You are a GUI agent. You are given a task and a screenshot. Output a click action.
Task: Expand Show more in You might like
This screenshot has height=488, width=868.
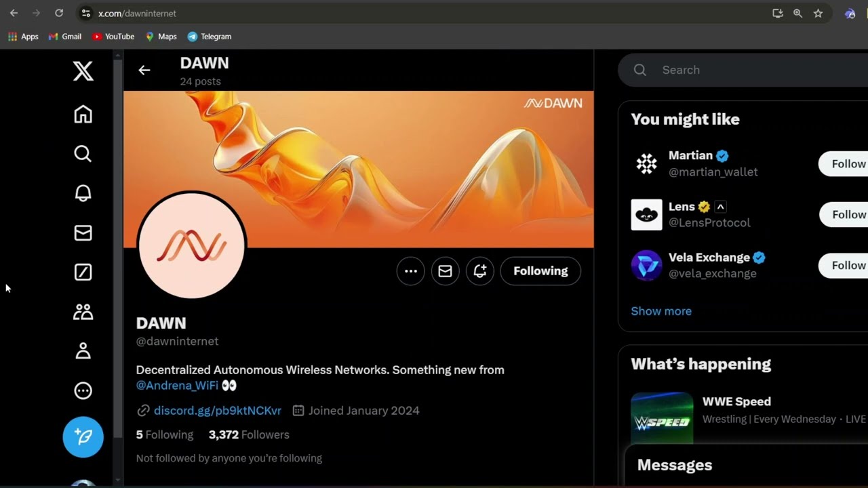coord(660,311)
